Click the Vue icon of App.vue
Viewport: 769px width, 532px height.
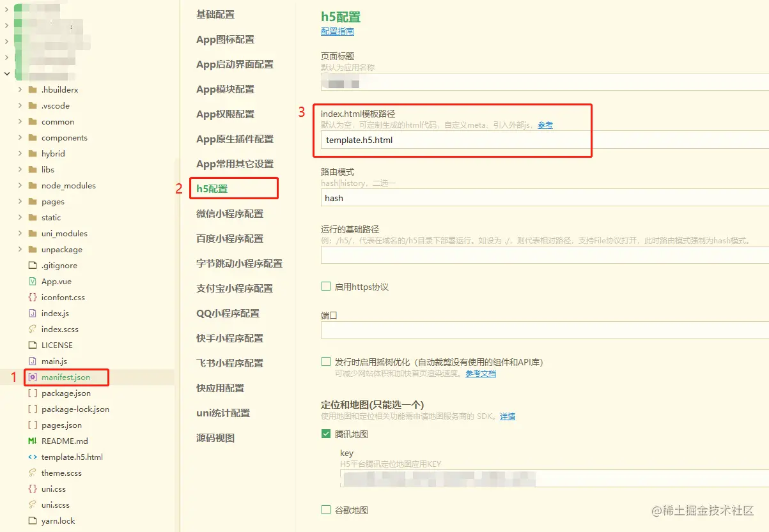33,282
